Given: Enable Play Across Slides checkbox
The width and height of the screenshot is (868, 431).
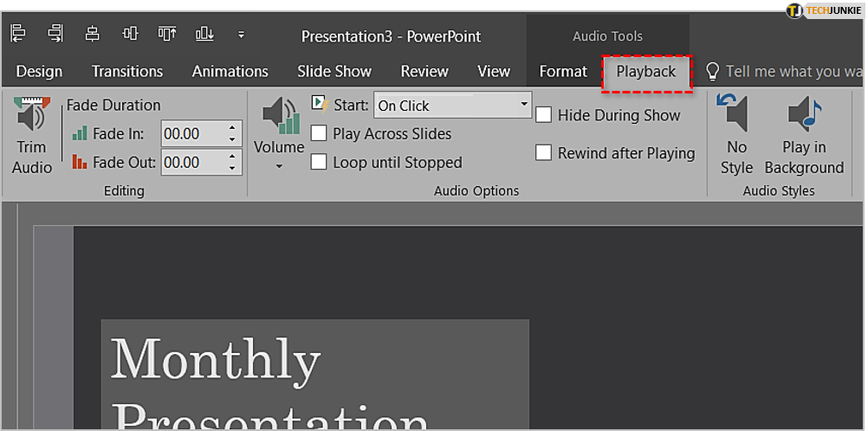Looking at the screenshot, I should pos(318,134).
